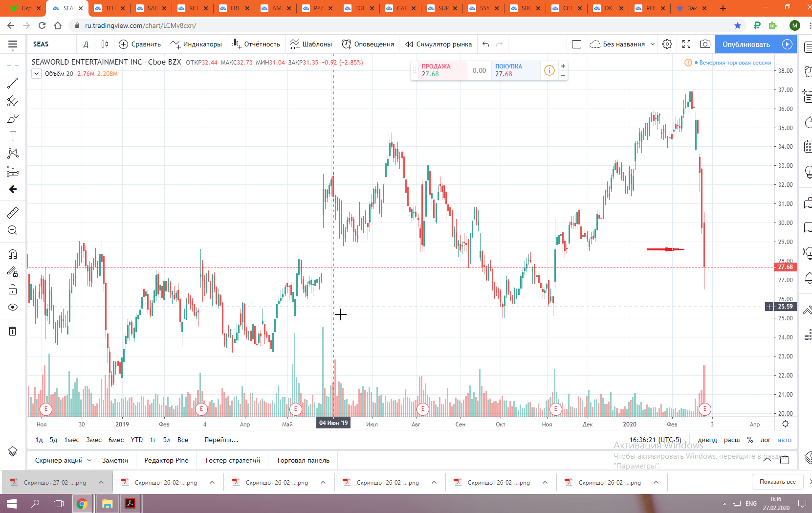Open chart settings gear icon

(667, 44)
